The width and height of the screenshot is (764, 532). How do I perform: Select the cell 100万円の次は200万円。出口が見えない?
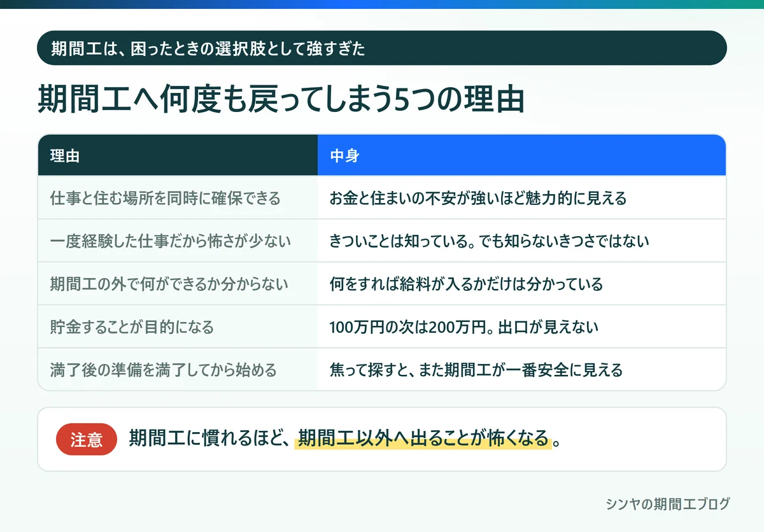pyautogui.click(x=521, y=327)
